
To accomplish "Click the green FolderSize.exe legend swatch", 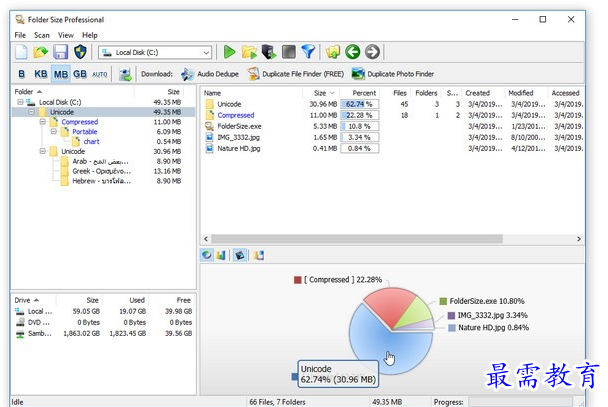I will click(443, 301).
